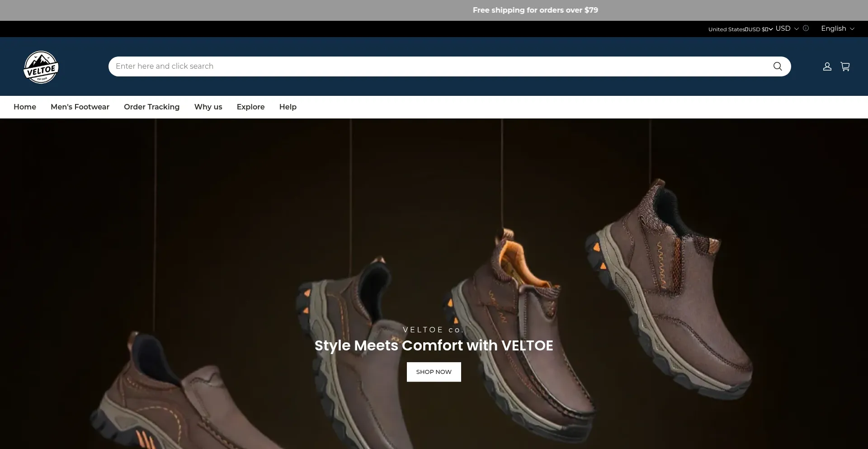Image resolution: width=868 pixels, height=449 pixels.
Task: Open the Men's Footwear menu
Action: 80,107
